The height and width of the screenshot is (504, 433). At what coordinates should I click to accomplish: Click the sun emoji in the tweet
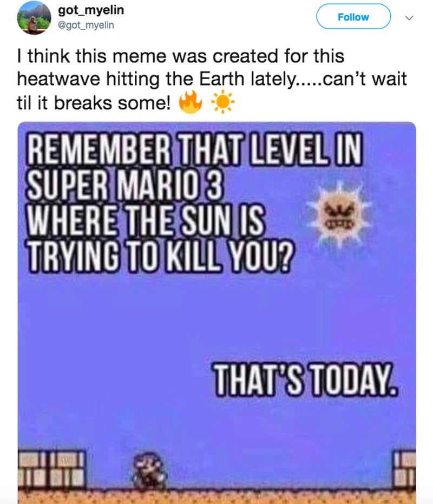coord(222,102)
